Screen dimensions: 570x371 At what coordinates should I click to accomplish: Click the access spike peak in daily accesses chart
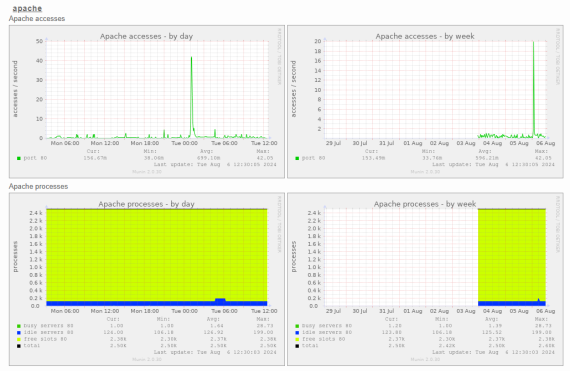(x=192, y=57)
